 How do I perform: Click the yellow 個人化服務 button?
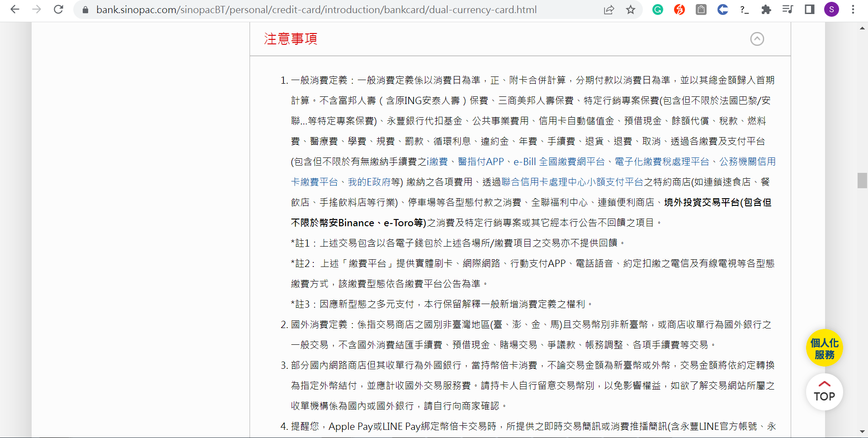pyautogui.click(x=824, y=348)
